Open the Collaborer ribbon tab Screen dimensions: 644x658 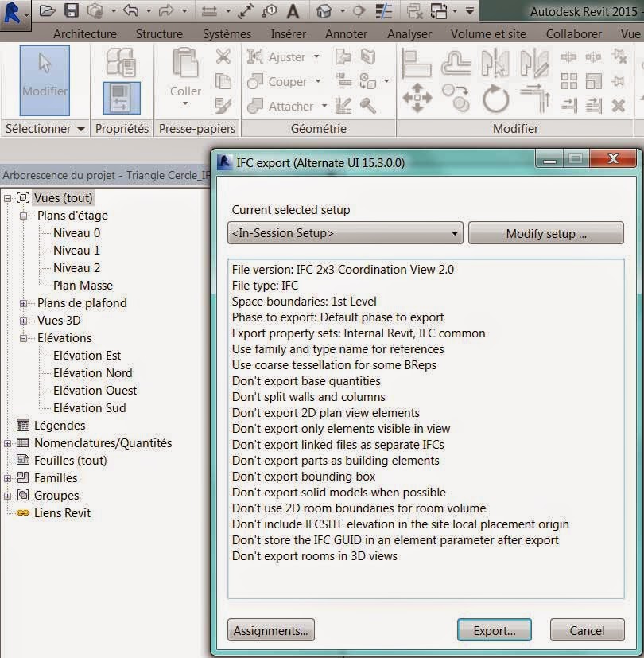click(x=574, y=33)
